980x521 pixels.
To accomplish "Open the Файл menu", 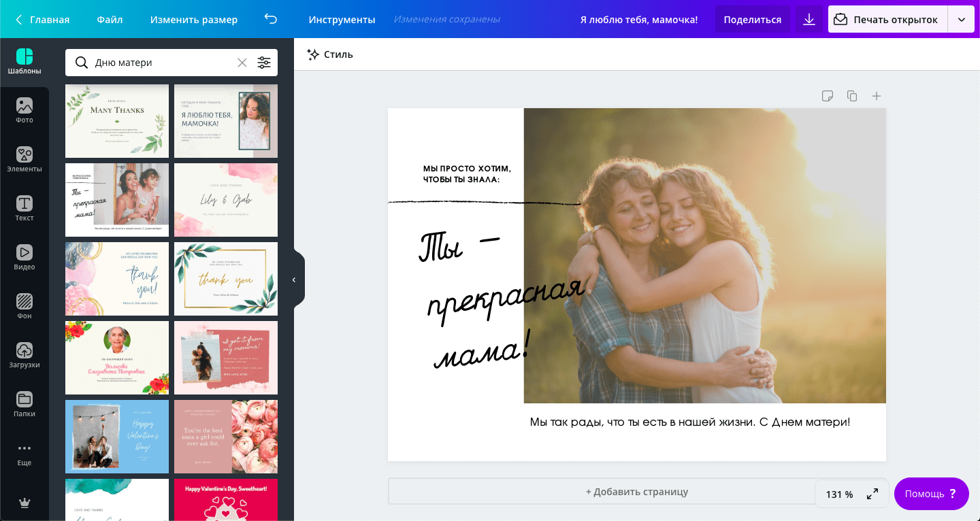I will [x=110, y=20].
